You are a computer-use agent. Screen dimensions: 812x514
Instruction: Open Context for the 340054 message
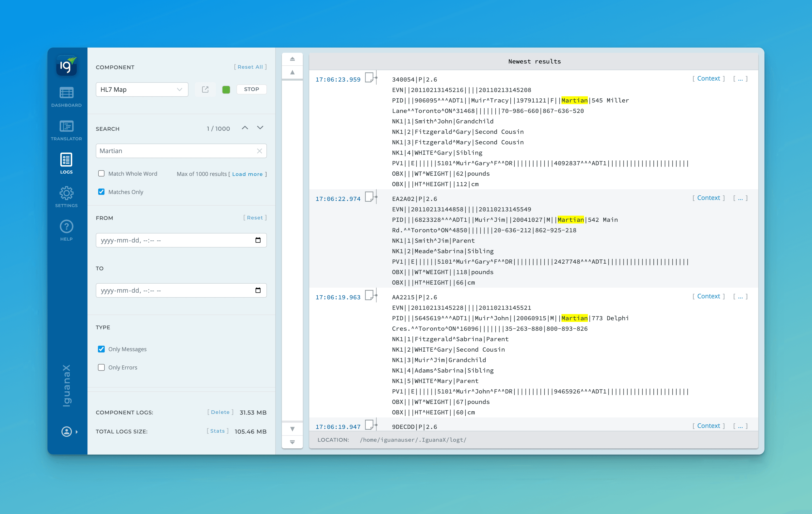[708, 79]
